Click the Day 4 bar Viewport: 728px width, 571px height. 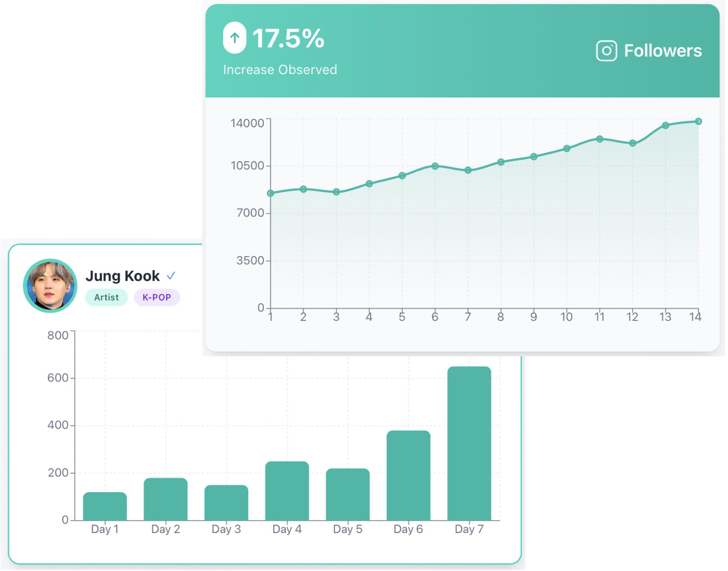click(x=287, y=491)
